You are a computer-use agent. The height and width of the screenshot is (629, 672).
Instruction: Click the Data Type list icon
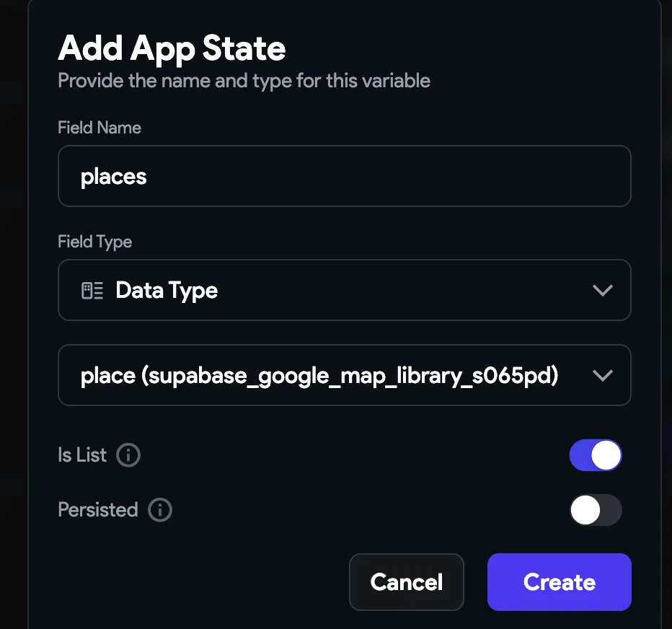point(92,291)
